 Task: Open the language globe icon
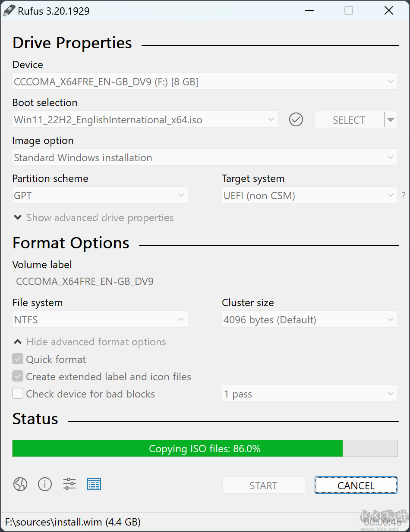point(20,485)
